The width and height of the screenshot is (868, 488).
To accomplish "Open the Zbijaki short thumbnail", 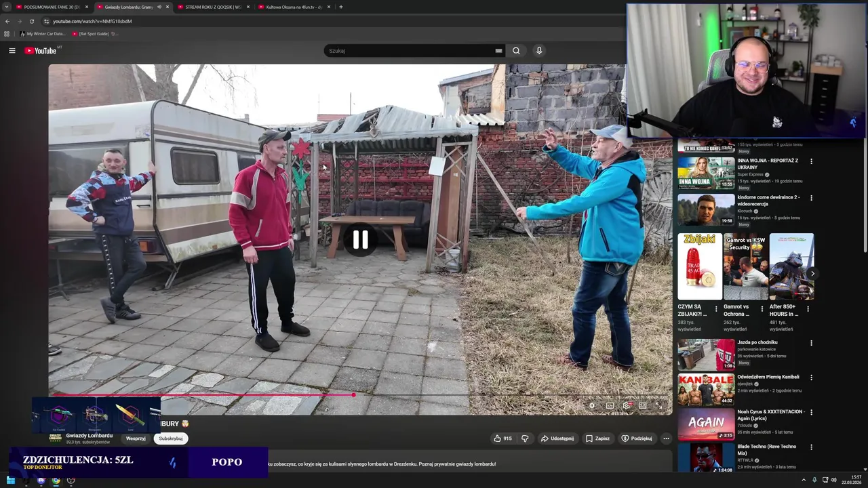I will (700, 266).
